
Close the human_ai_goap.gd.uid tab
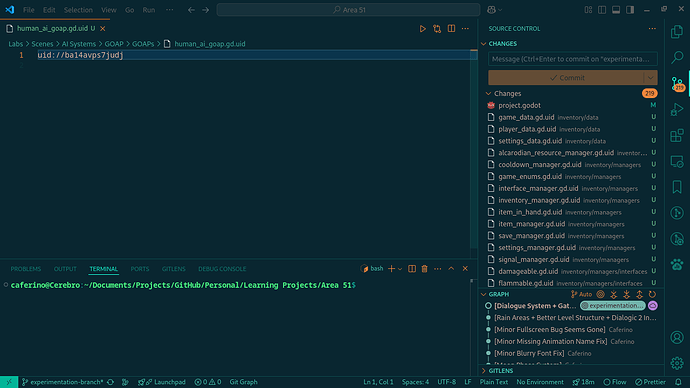point(103,29)
